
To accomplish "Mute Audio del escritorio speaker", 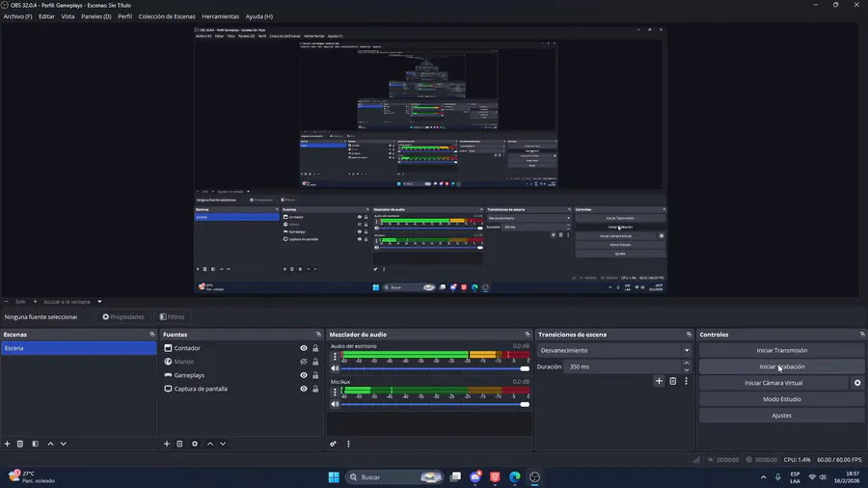I will tap(335, 368).
